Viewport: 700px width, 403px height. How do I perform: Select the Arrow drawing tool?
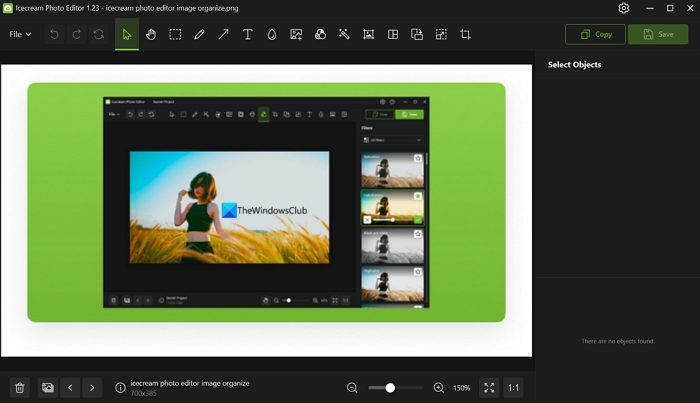(223, 34)
